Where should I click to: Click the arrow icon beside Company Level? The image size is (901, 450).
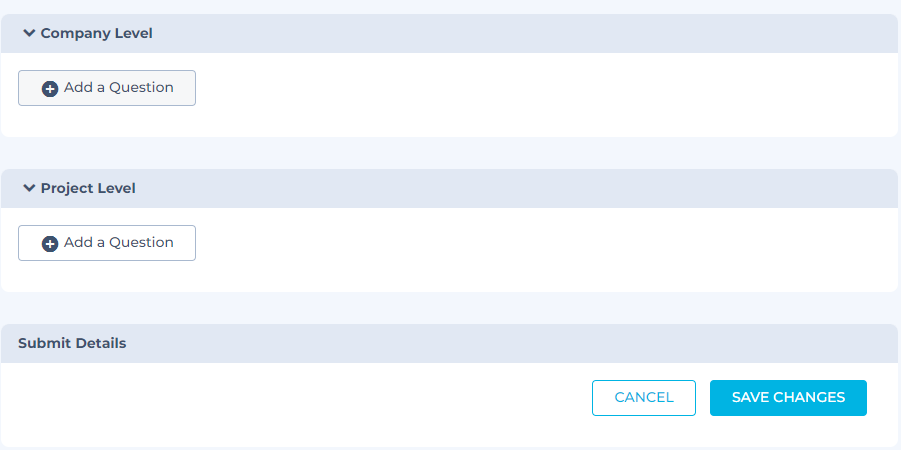[29, 33]
